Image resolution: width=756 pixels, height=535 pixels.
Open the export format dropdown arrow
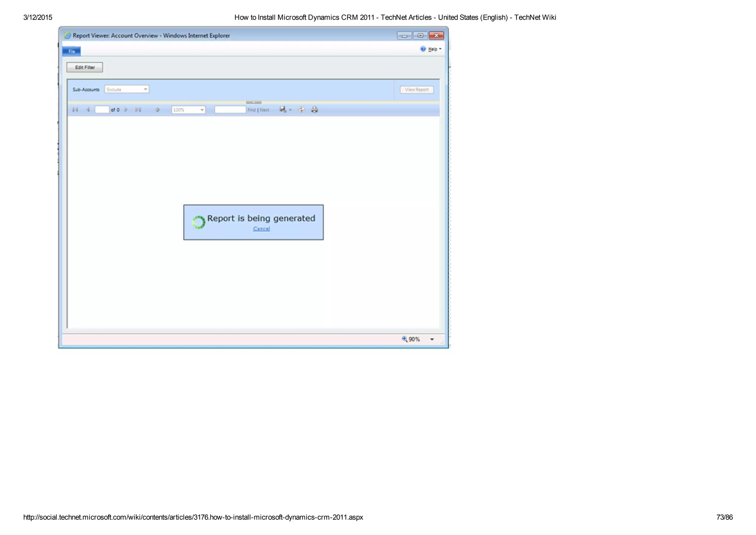coord(291,110)
